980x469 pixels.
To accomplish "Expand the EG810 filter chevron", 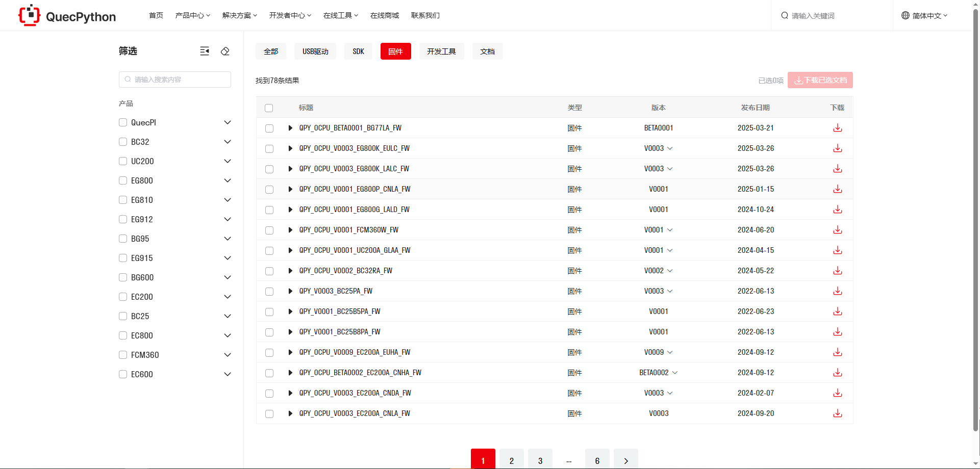I will pos(228,200).
